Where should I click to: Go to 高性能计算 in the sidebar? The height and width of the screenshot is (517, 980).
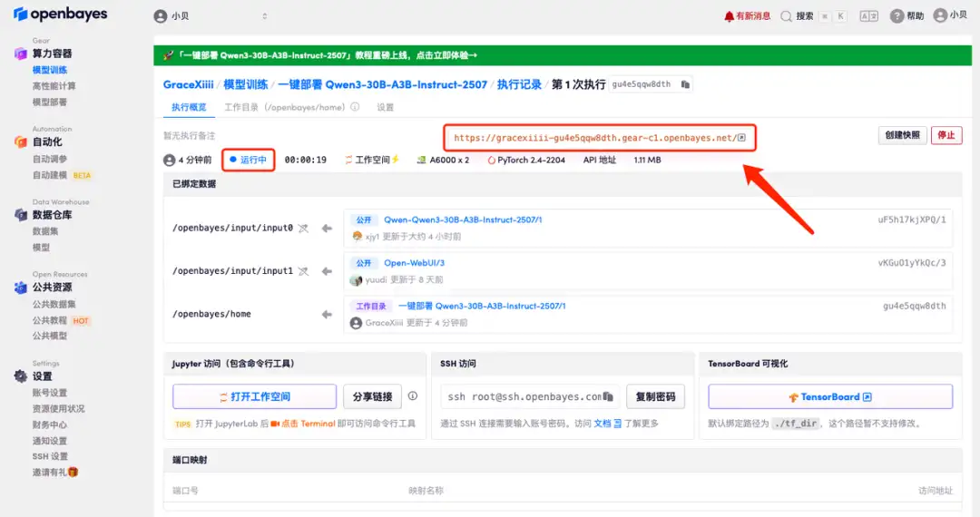tap(54, 86)
